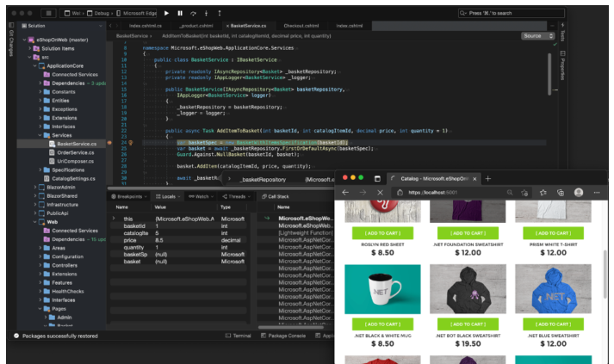Click the stop debugging square button
Screen dimensions: 614x364
click(48, 13)
